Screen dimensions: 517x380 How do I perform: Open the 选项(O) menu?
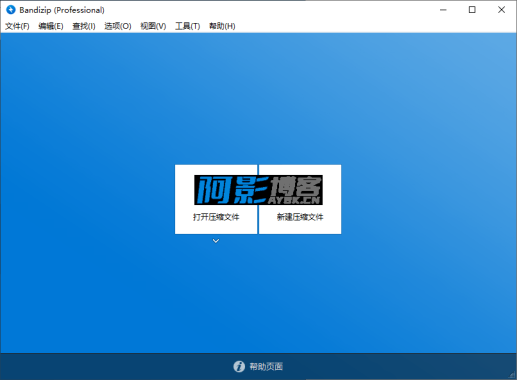coord(118,26)
